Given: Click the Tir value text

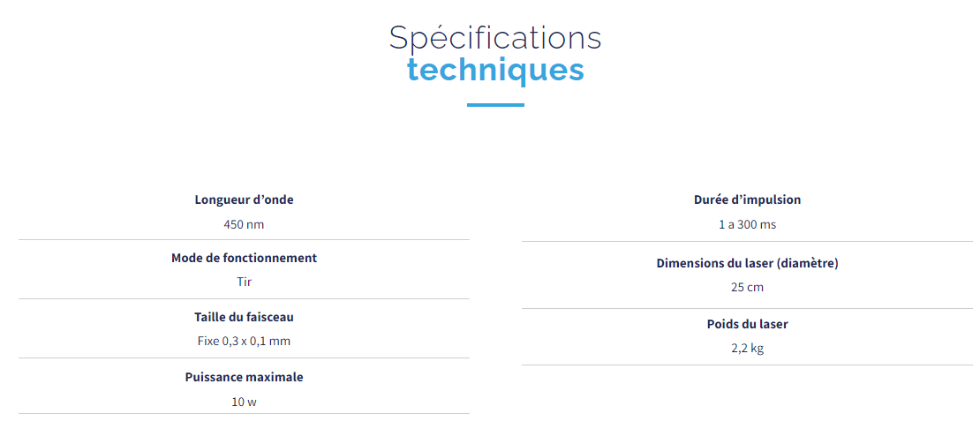Looking at the screenshot, I should pyautogui.click(x=244, y=282).
